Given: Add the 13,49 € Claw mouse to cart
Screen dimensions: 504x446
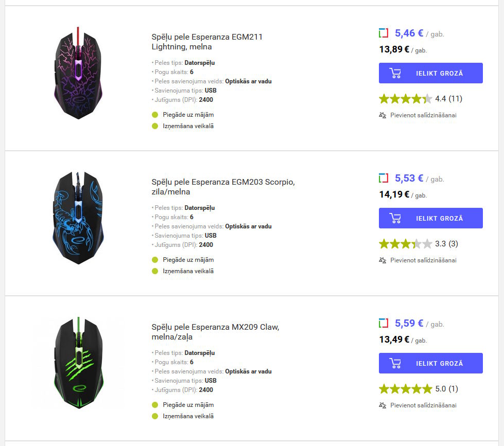Looking at the screenshot, I should pos(431,363).
